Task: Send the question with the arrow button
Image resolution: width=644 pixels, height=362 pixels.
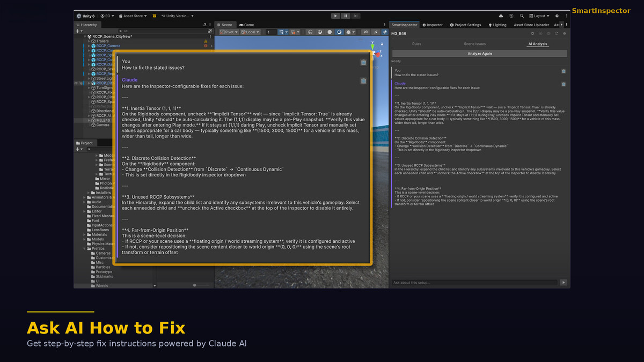Action: point(563,282)
